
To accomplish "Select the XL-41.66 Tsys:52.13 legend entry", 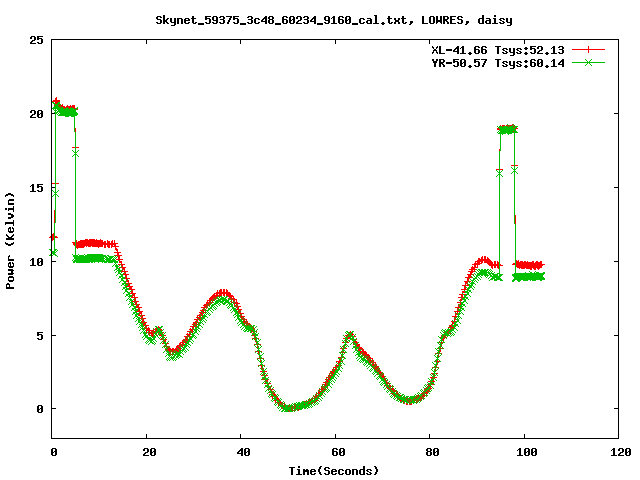I will click(498, 50).
